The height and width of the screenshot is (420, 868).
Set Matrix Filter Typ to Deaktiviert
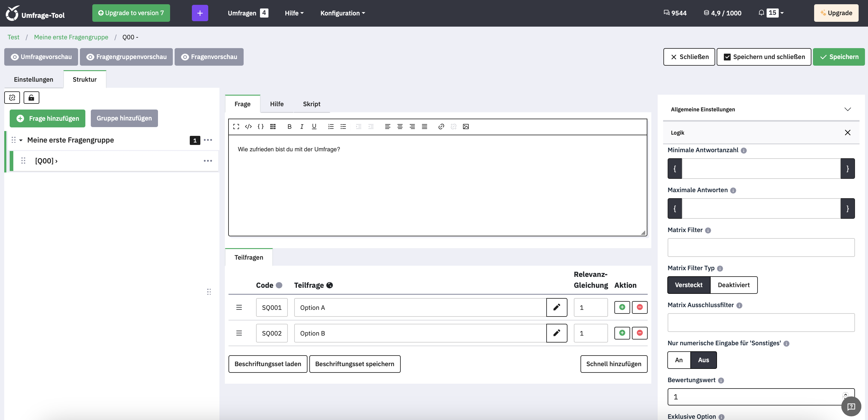pos(734,285)
